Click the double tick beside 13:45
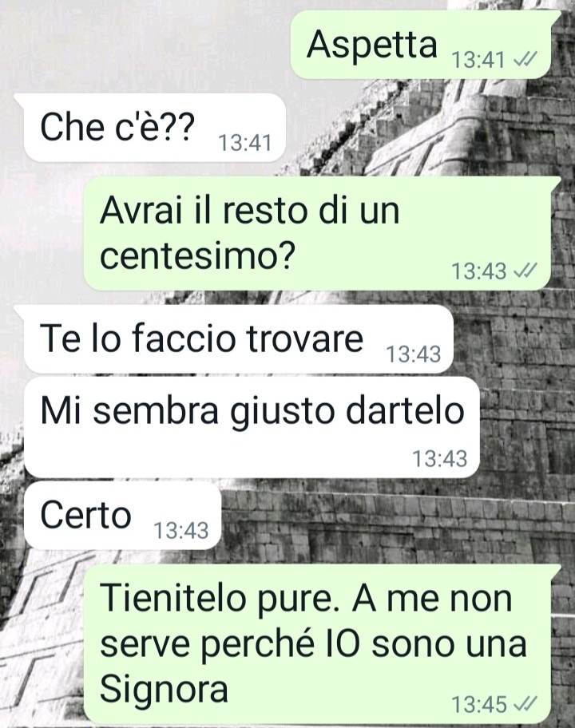 (x=525, y=704)
